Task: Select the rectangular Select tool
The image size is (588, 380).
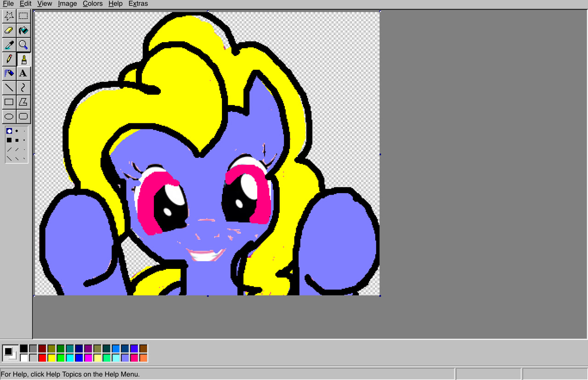Action: point(23,16)
